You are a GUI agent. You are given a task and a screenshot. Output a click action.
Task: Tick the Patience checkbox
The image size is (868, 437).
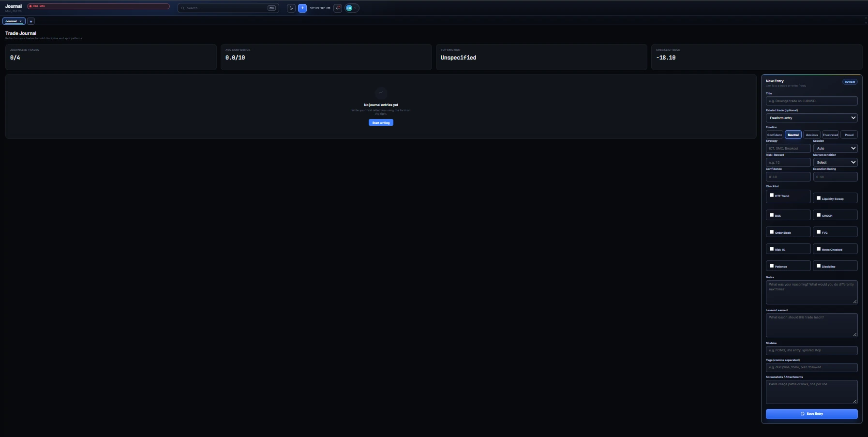pos(772,266)
